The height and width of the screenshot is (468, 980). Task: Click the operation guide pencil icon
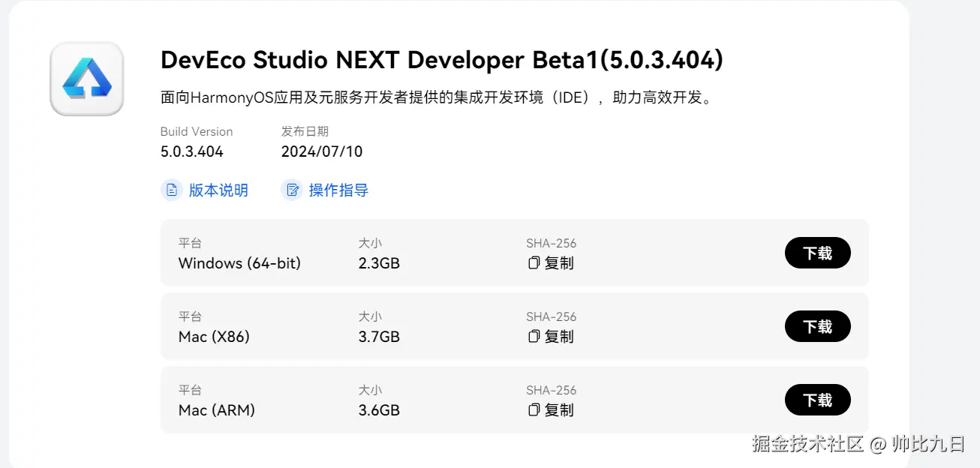click(292, 190)
